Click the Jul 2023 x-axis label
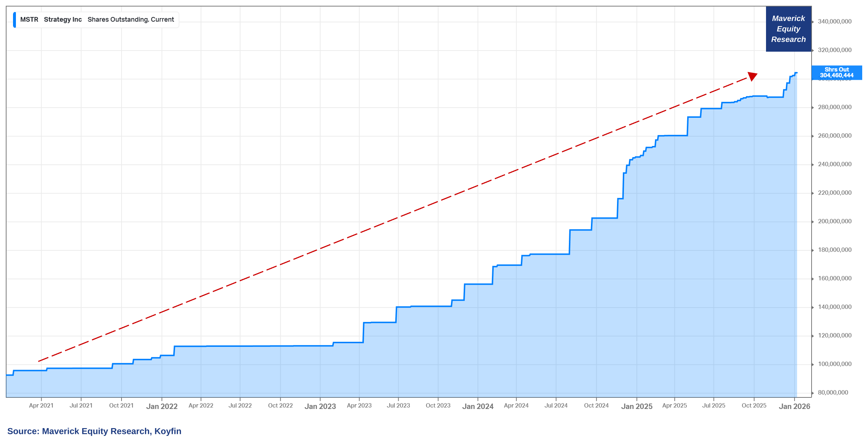The height and width of the screenshot is (448, 868). (398, 406)
